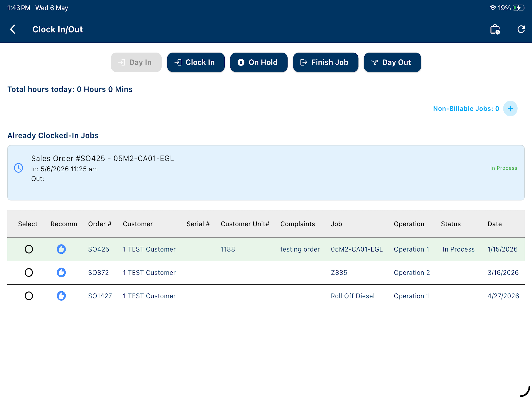
Task: Tap the 1:43 PM status bar time
Action: pyautogui.click(x=19, y=8)
